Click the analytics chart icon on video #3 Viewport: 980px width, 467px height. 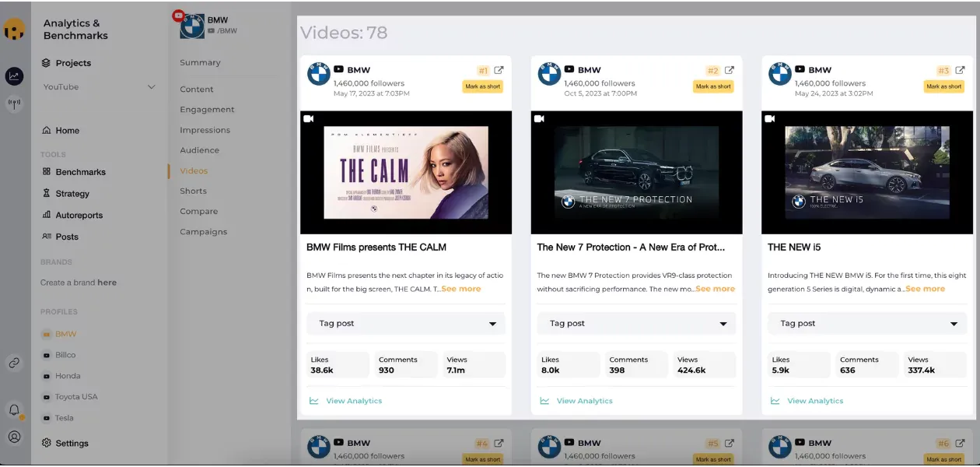pos(775,401)
